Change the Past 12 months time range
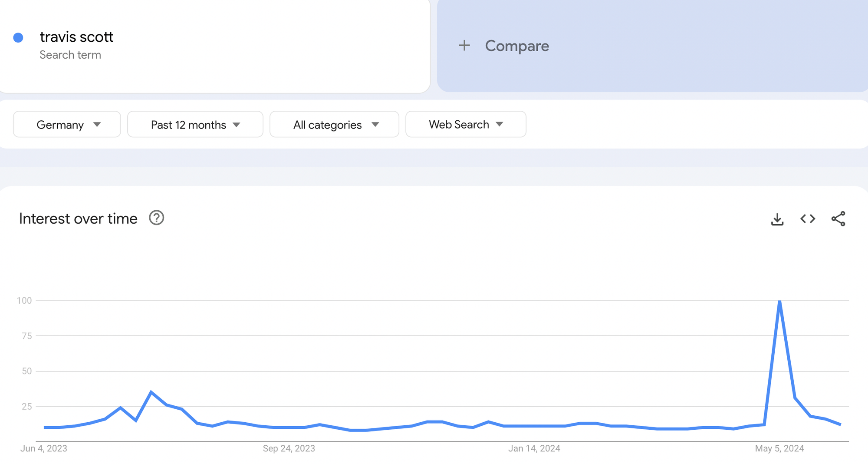Image resolution: width=868 pixels, height=464 pixels. coord(194,124)
